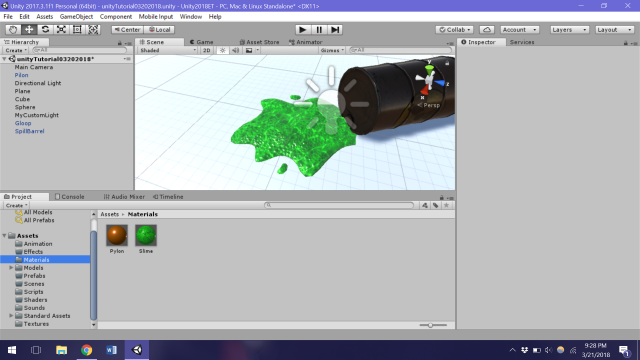This screenshot has width=640, height=360.
Task: Toggle scene audio speaker icon
Action: [x=236, y=50]
